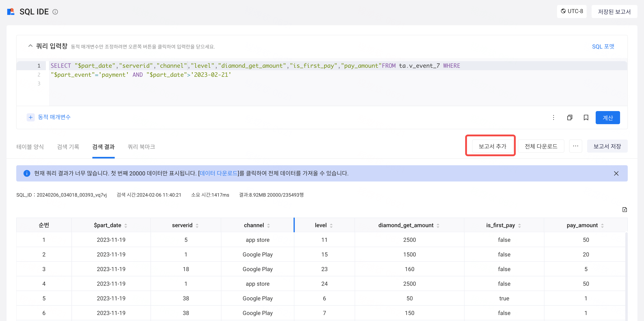Click diamond amount 160 in row 3
This screenshot has width=644, height=321.
409,269
